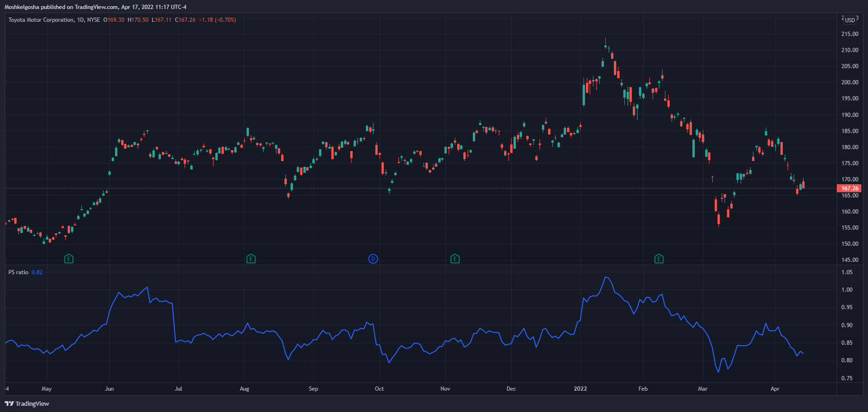Click the low price L167.11
868x412 pixels.
(161, 20)
